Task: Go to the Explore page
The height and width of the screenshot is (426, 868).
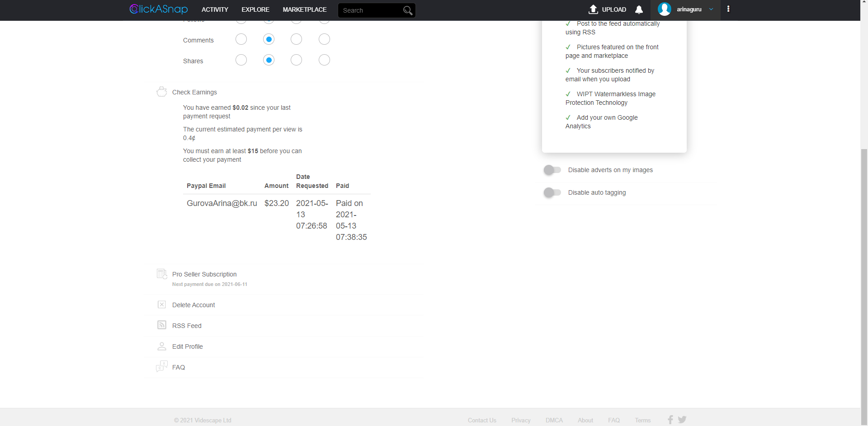Action: click(x=255, y=9)
